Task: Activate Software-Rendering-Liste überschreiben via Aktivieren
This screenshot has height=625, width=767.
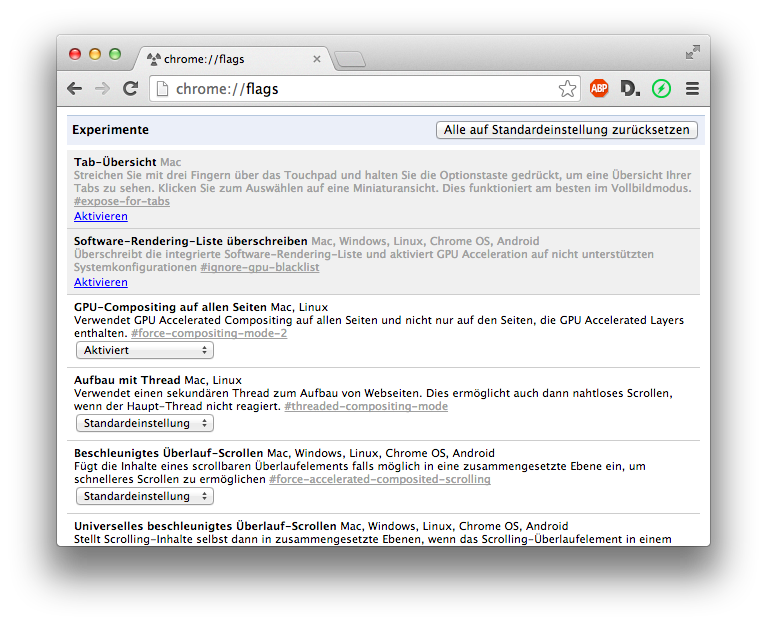Action: [x=101, y=282]
